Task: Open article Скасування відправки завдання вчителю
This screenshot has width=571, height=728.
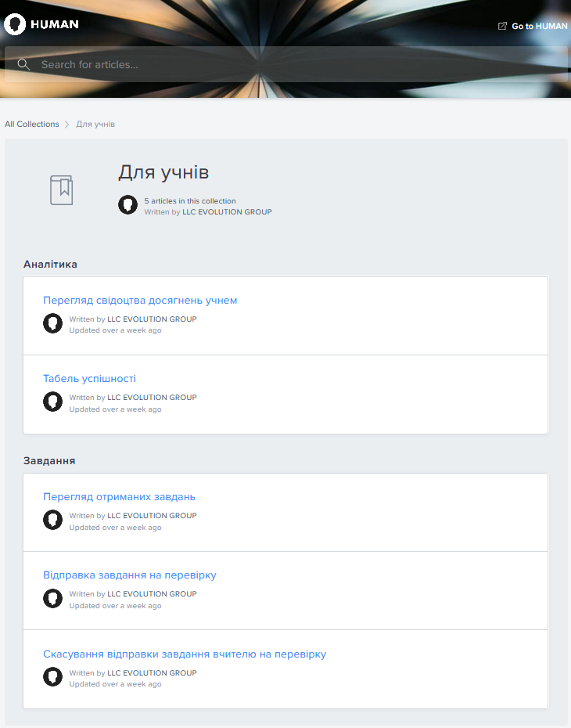Action: tap(185, 654)
